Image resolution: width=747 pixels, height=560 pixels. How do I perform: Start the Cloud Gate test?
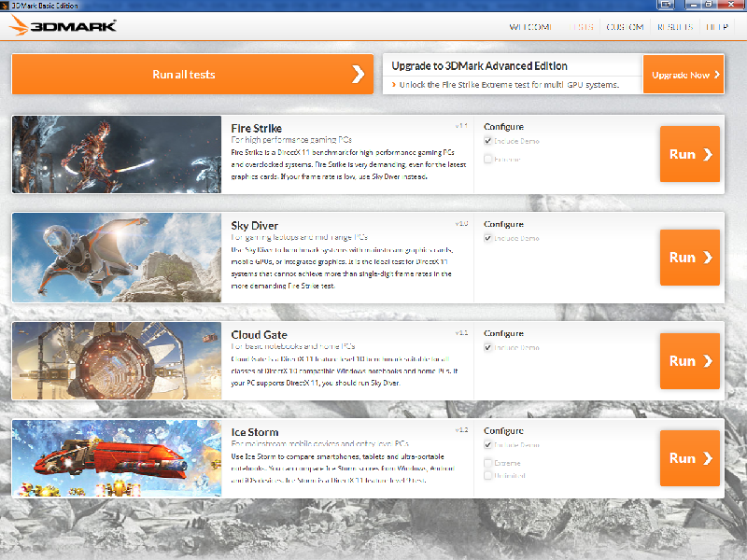click(690, 361)
